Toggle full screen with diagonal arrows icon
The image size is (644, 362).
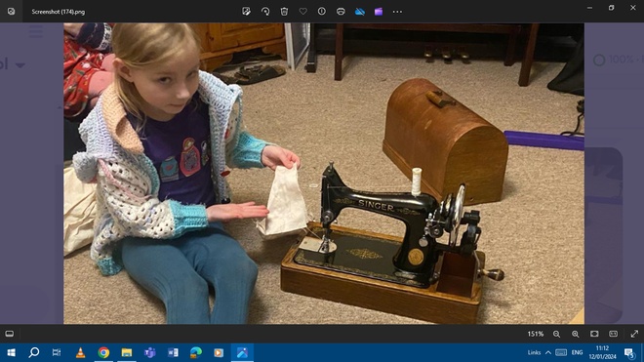(x=634, y=334)
